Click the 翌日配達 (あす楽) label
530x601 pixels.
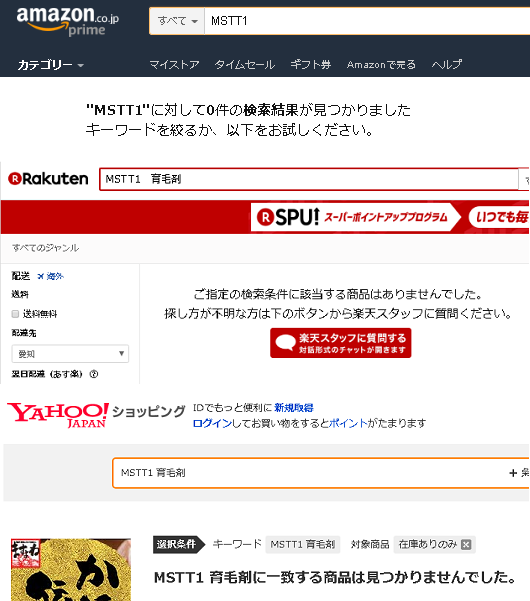point(47,374)
